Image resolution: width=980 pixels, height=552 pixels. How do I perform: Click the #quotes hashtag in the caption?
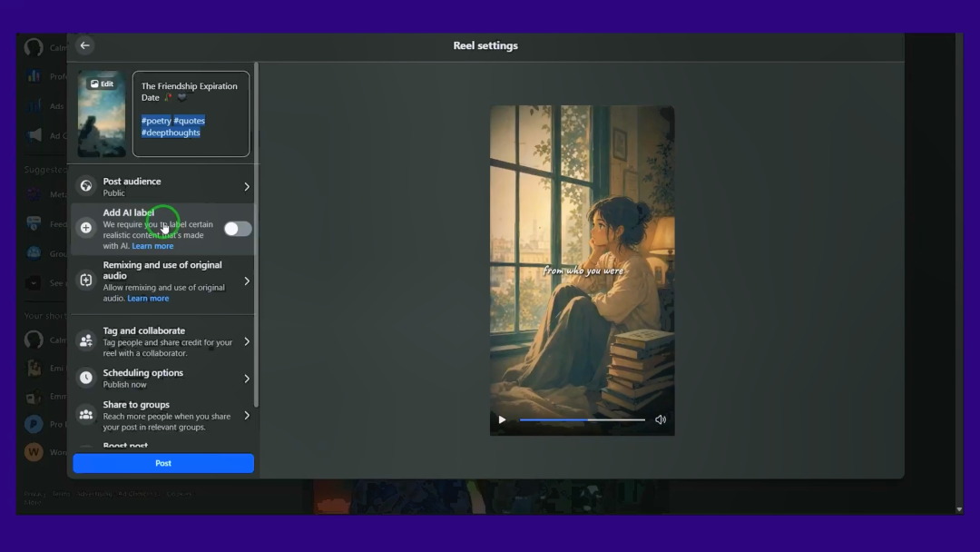click(190, 121)
